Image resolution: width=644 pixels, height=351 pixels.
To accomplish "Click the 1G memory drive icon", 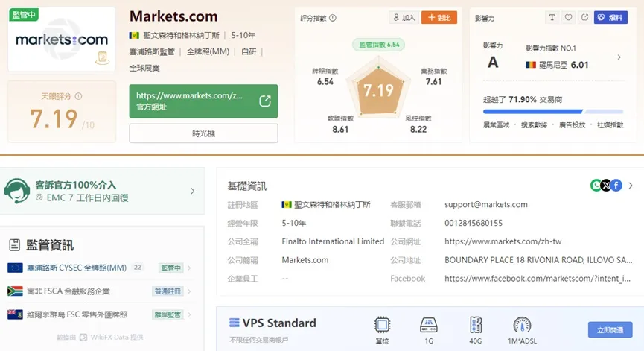I will (x=429, y=325).
